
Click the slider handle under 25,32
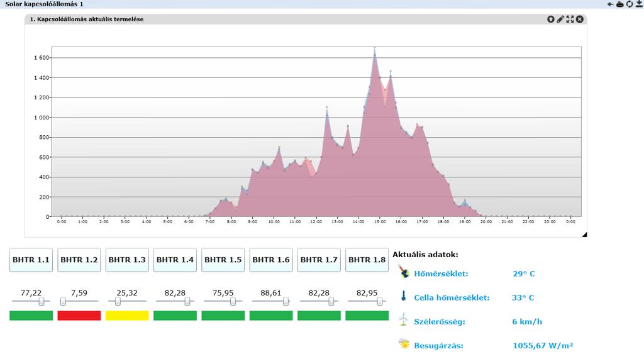coord(118,301)
